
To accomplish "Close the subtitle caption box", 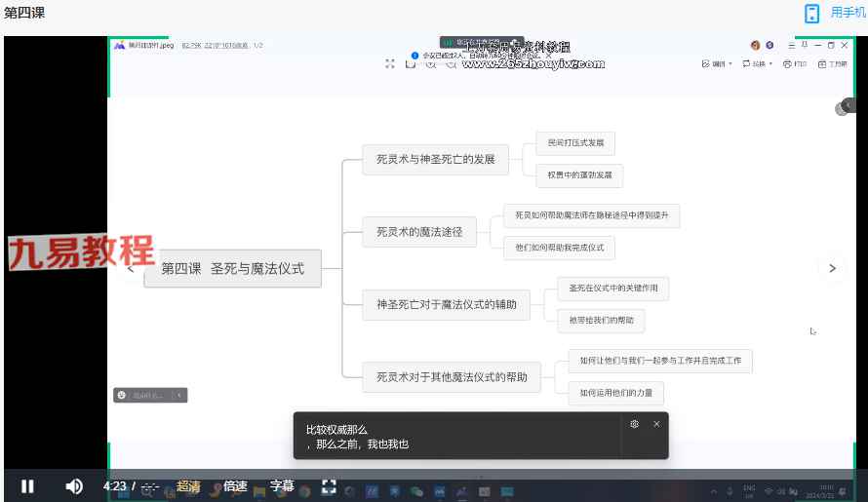I will pos(656,424).
